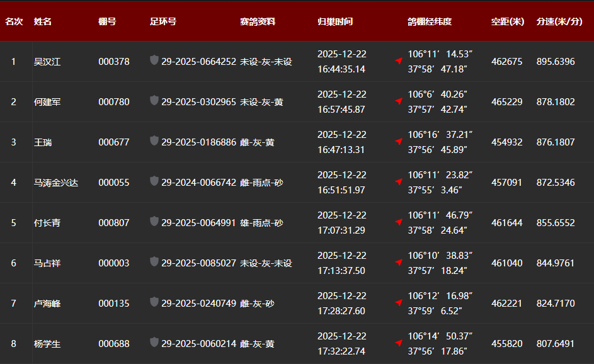
Task: Click the shield icon beside ring 29-2025-0060214
Action: (x=154, y=343)
